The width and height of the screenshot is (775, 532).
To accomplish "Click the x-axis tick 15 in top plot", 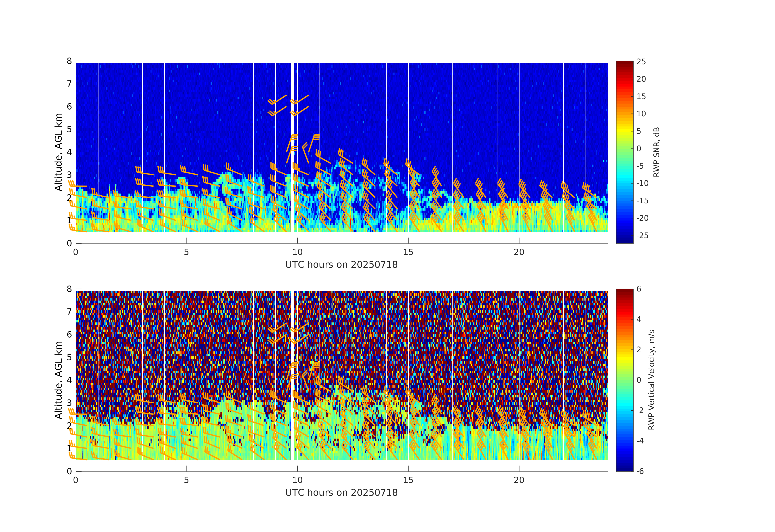I will (x=408, y=252).
